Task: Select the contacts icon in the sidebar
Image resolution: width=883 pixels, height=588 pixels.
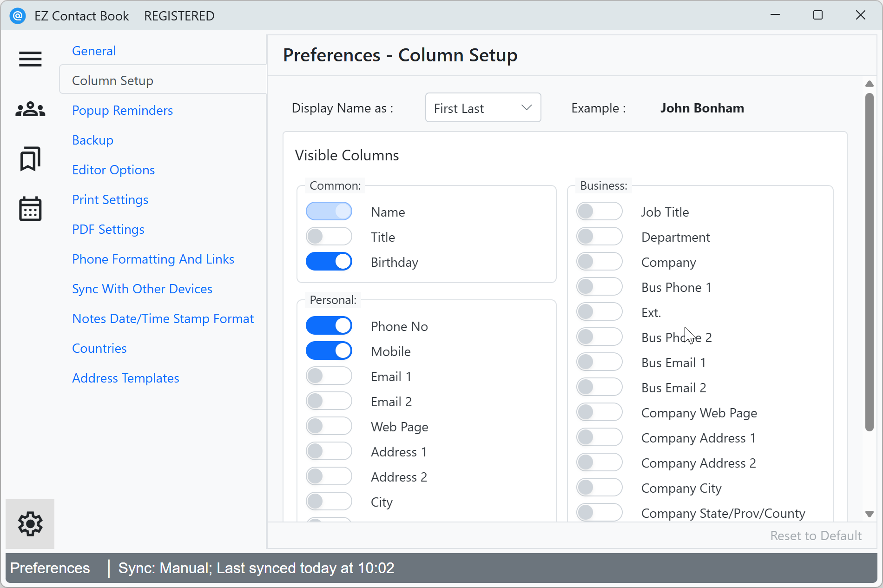Action: point(30,109)
